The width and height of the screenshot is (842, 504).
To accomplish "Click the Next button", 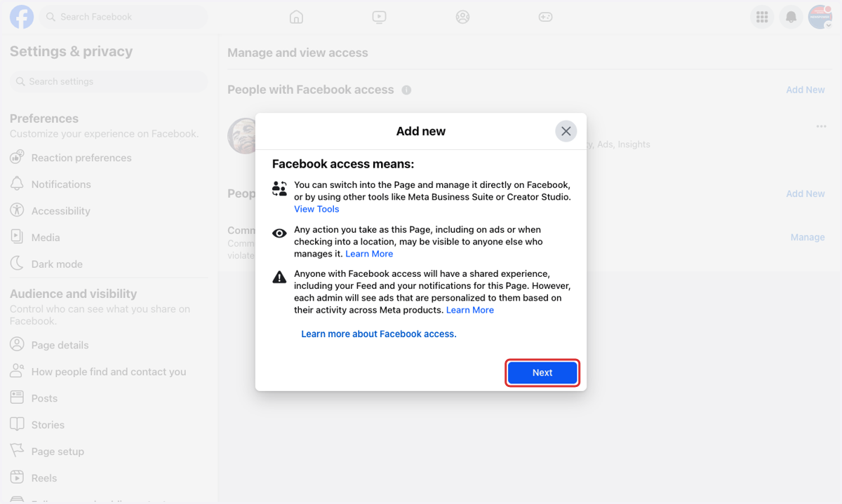I will [542, 372].
